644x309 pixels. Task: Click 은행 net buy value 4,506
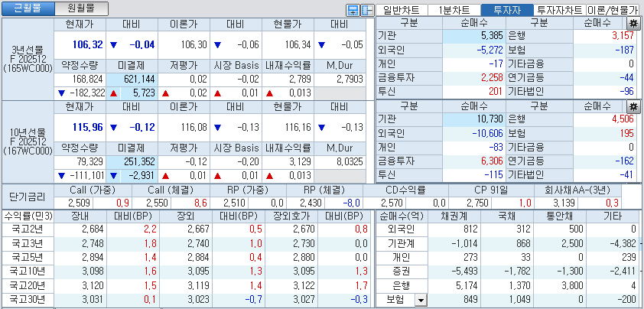pos(623,119)
